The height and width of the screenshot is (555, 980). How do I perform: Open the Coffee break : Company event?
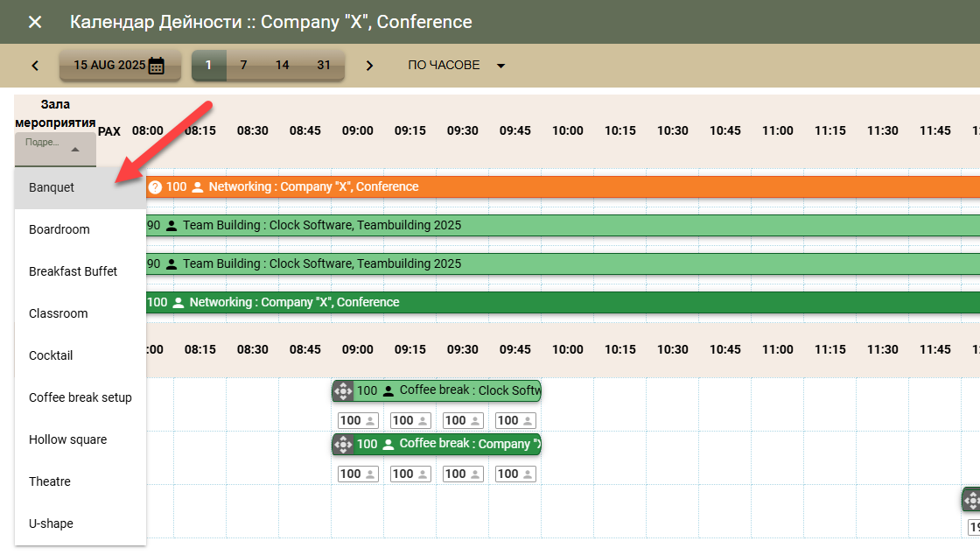point(437,445)
